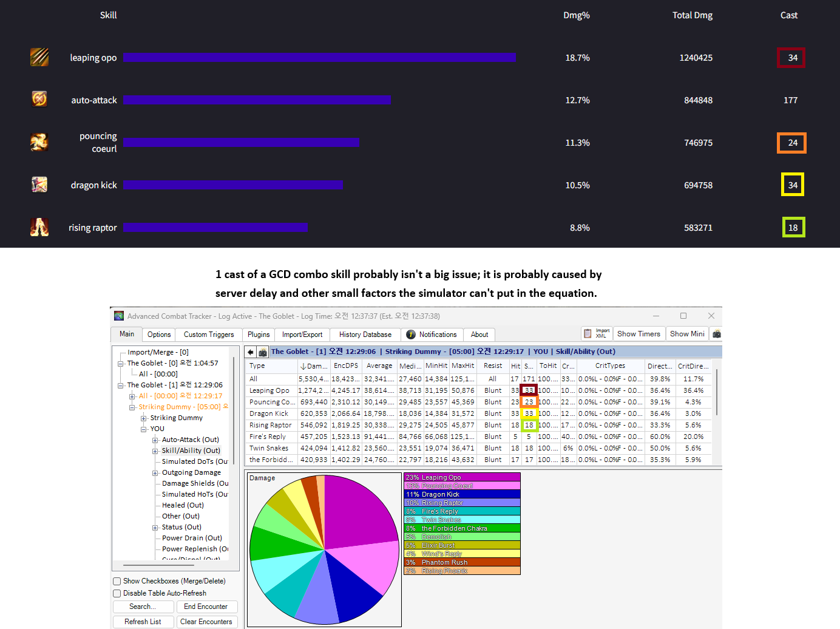840x629 pixels.
Task: Click the sort arrow on the Damage column
Action: pyautogui.click(x=303, y=366)
